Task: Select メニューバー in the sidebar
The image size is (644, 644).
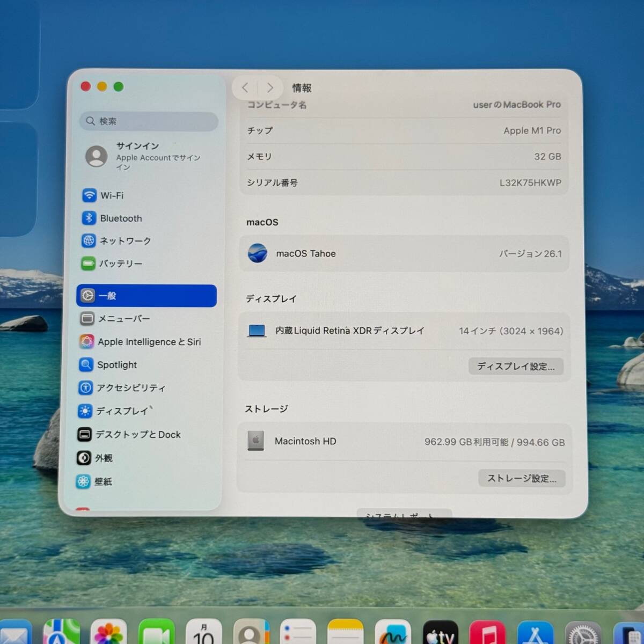Action: [x=123, y=319]
